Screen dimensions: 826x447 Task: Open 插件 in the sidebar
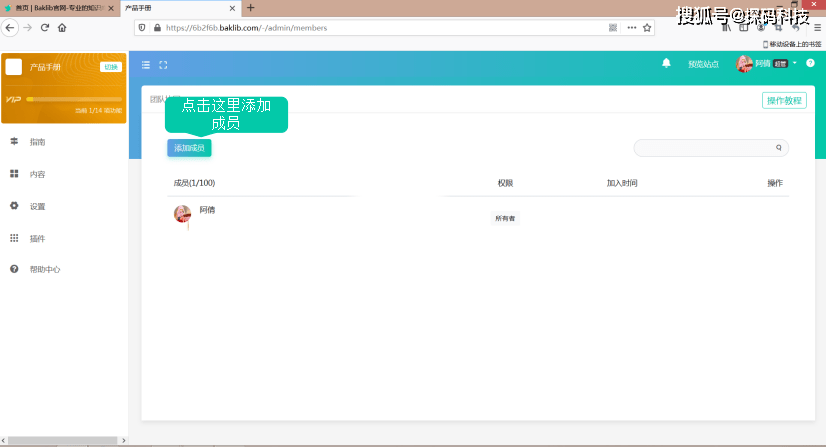click(37, 239)
